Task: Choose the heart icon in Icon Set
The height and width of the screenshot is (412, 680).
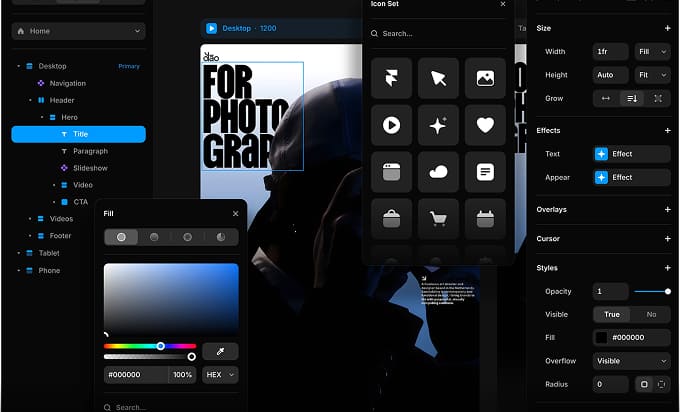Action: tap(485, 125)
